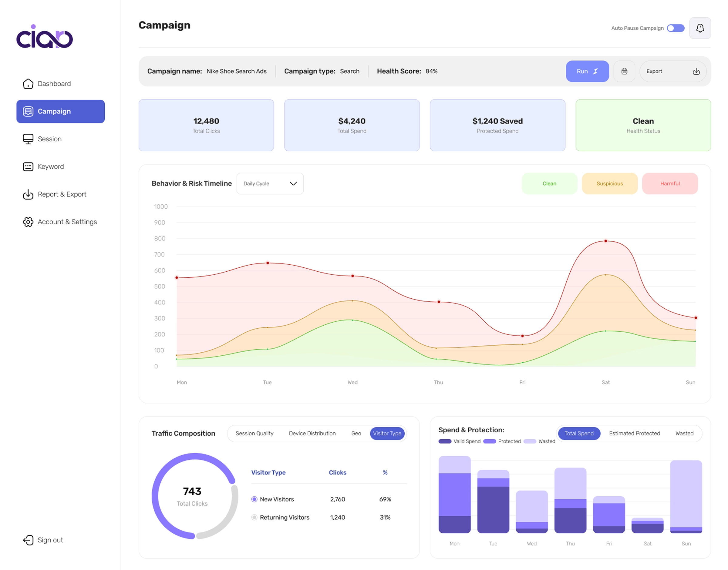Image resolution: width=728 pixels, height=570 pixels.
Task: Open Keyword section icon in sidebar
Action: 28,166
